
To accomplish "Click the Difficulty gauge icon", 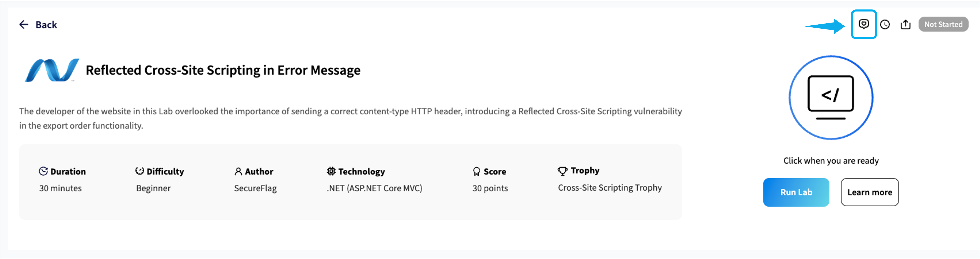I will [140, 171].
